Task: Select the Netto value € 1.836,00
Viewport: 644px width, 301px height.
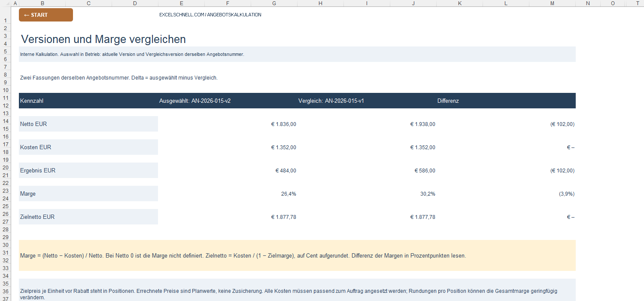Action: click(283, 124)
